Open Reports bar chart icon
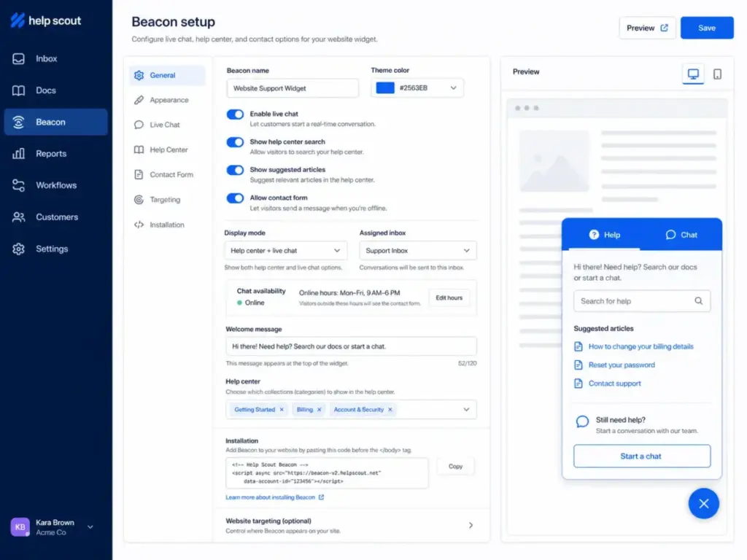 coord(18,153)
